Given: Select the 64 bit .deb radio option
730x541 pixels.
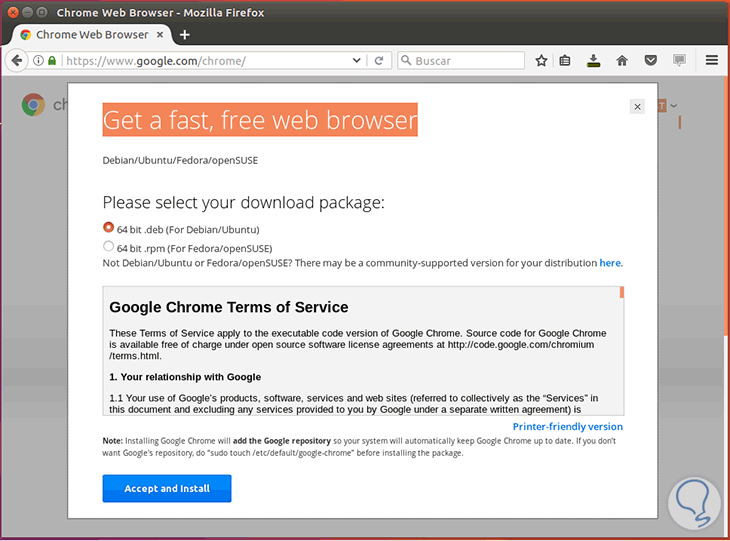Looking at the screenshot, I should pyautogui.click(x=108, y=227).
